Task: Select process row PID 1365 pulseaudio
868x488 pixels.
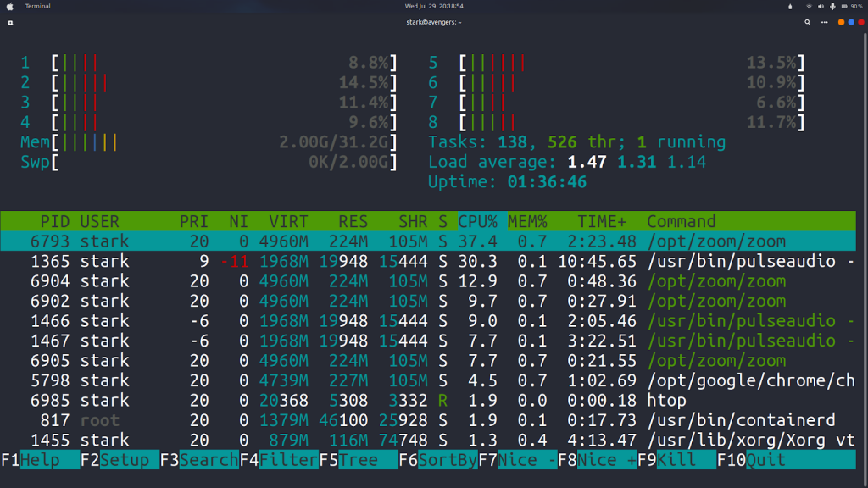Action: pos(428,261)
